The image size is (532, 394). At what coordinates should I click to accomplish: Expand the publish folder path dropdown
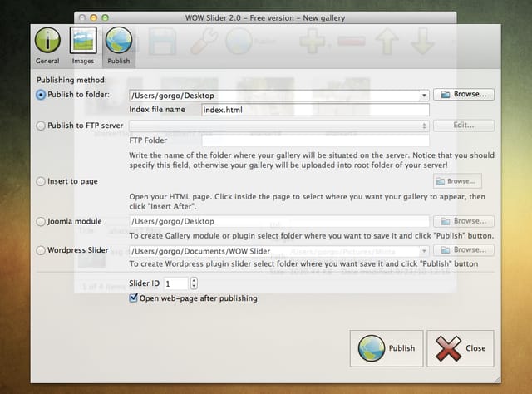click(424, 96)
